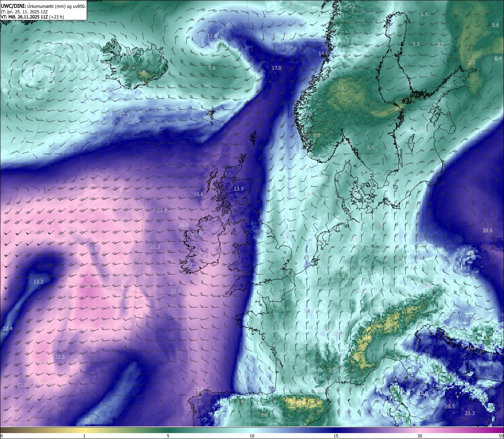Click the 15 tick label on color scale

click(335, 436)
